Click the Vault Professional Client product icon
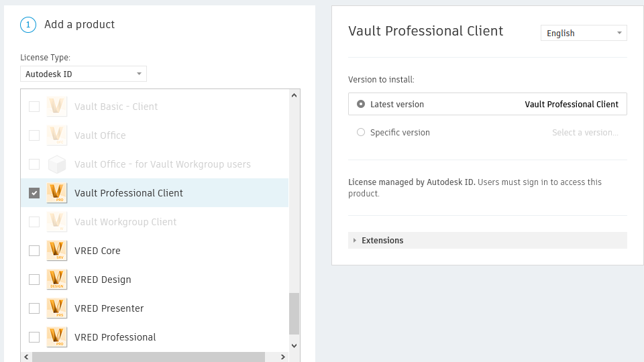The image size is (644, 362). pos(57,193)
